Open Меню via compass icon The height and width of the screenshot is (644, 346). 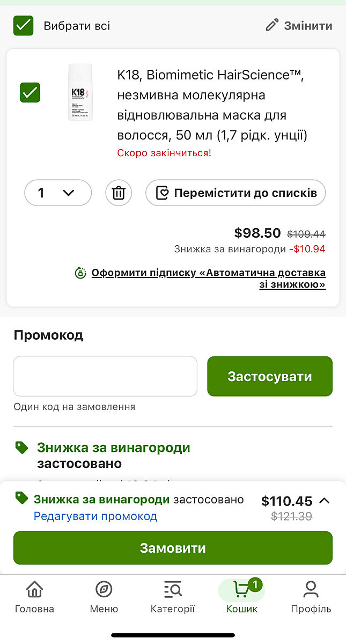(x=104, y=589)
